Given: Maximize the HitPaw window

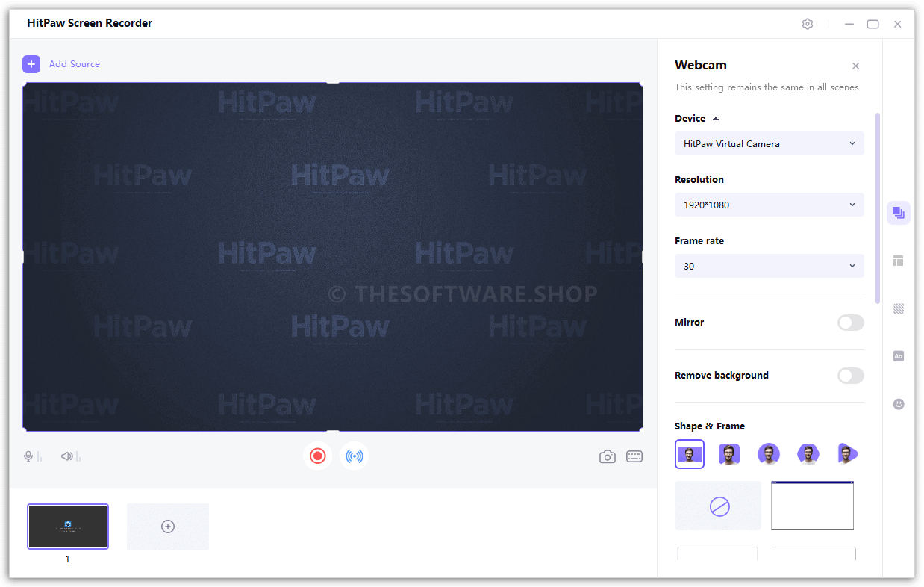Looking at the screenshot, I should point(873,24).
